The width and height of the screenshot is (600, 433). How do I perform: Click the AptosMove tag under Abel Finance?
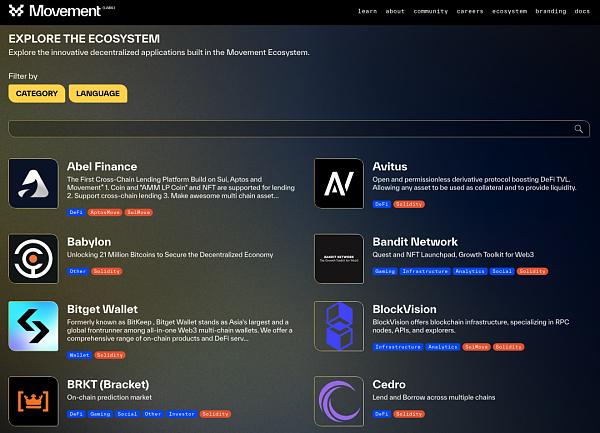pyautogui.click(x=105, y=212)
